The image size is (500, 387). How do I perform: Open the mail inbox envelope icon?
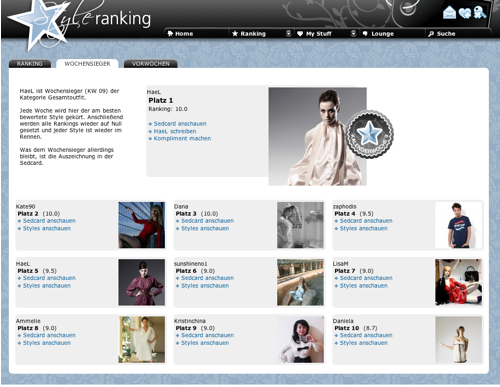click(x=449, y=12)
